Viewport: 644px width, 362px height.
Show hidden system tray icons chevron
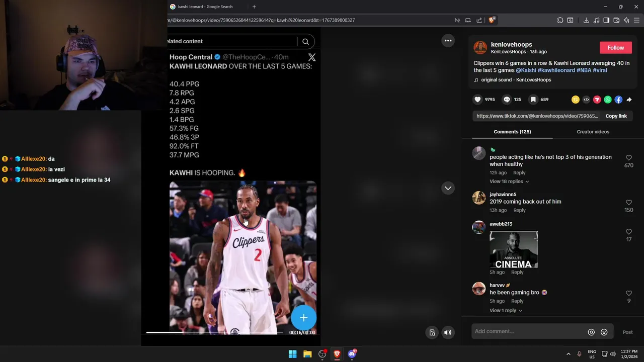click(x=568, y=354)
